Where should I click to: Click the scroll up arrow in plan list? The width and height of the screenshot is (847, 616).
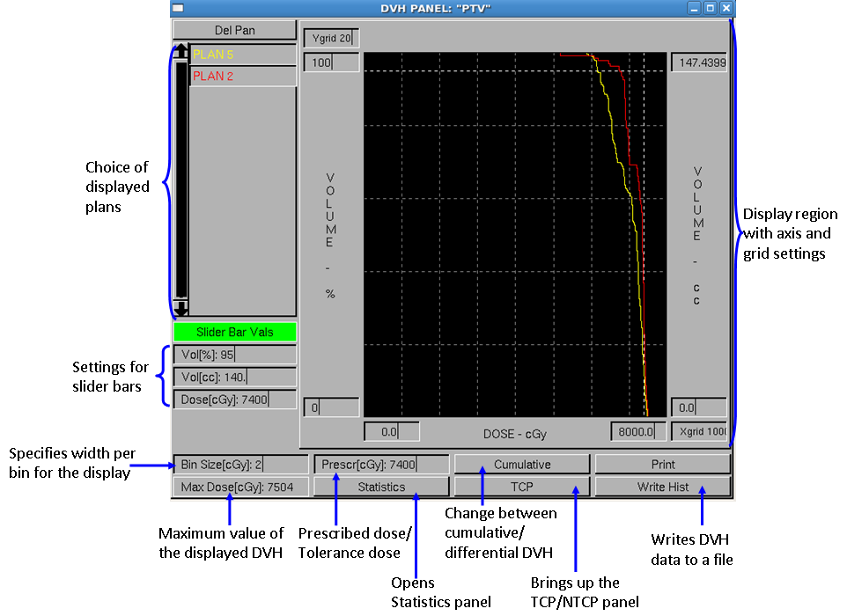coord(180,51)
